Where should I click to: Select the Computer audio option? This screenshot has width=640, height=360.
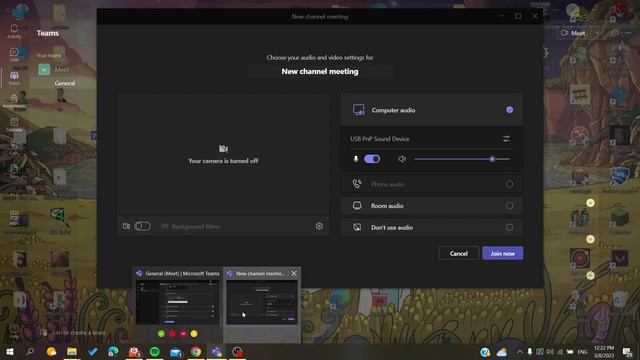point(431,110)
